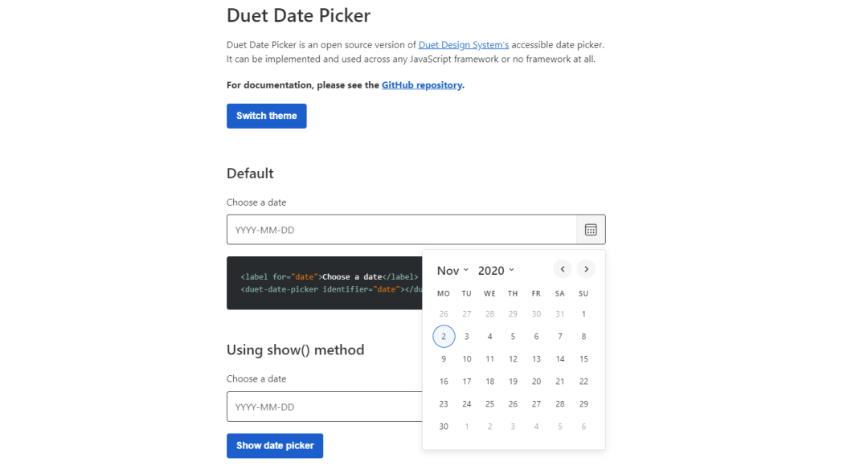The width and height of the screenshot is (868, 466).
Task: Select day 11 in the calendar
Action: [x=489, y=359]
